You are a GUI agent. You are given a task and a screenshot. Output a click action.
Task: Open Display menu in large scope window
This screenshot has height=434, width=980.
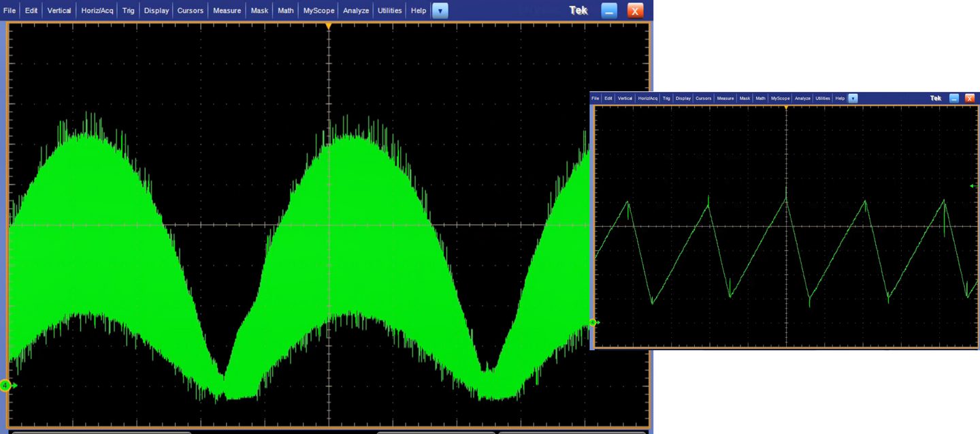[x=157, y=10]
